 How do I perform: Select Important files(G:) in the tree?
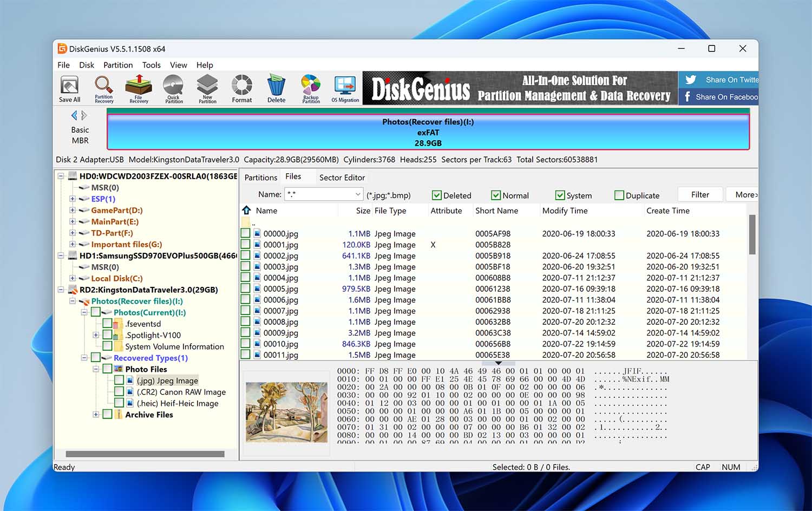pyautogui.click(x=127, y=244)
